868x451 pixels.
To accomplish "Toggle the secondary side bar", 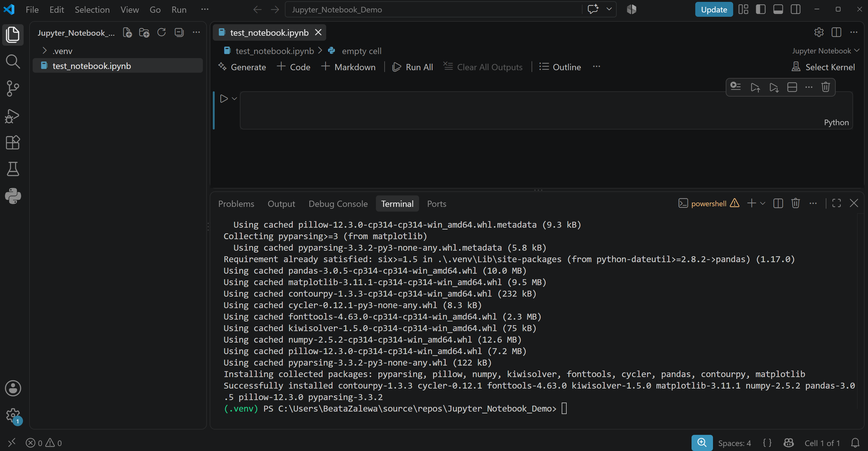I will (796, 9).
